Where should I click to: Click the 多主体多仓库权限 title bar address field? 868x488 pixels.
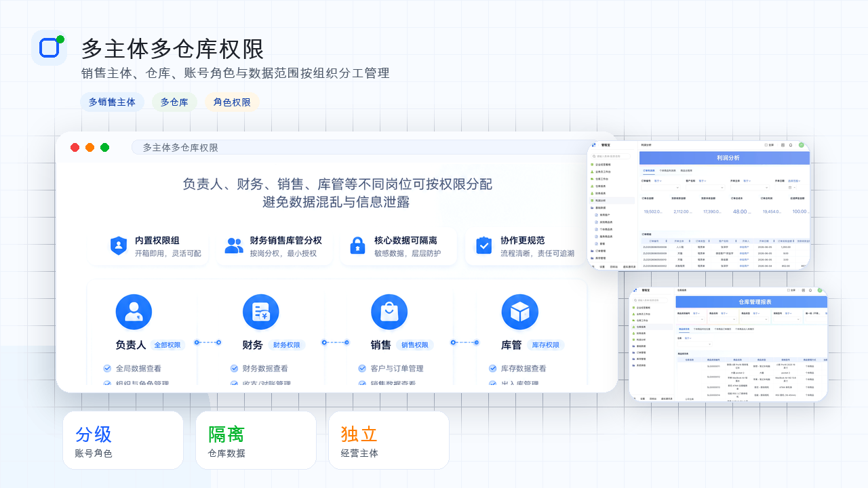click(366, 147)
